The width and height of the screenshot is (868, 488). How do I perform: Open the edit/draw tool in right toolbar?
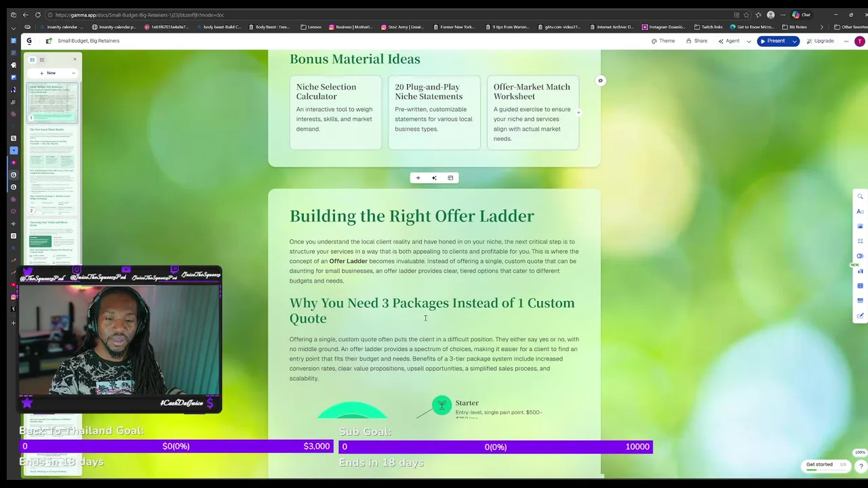861,316
